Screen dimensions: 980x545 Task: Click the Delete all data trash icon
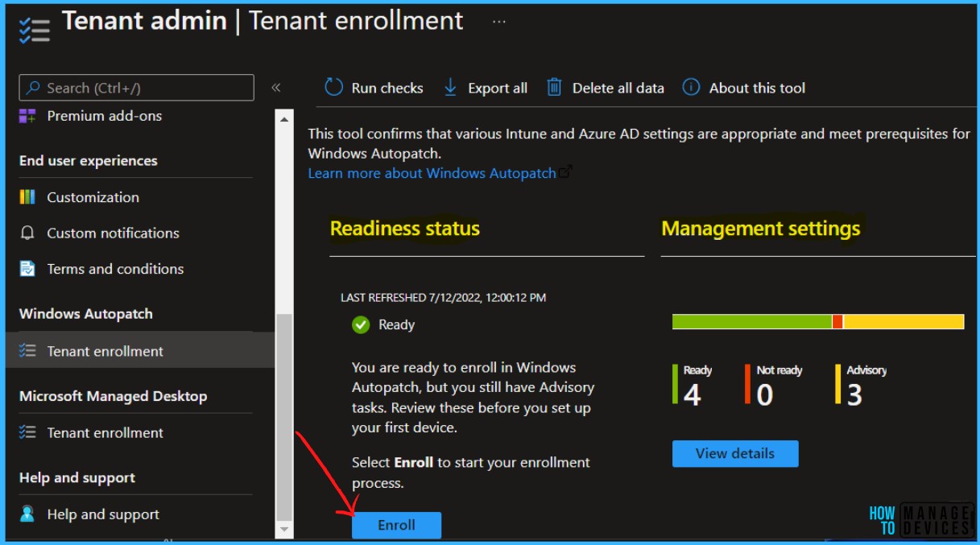[554, 88]
